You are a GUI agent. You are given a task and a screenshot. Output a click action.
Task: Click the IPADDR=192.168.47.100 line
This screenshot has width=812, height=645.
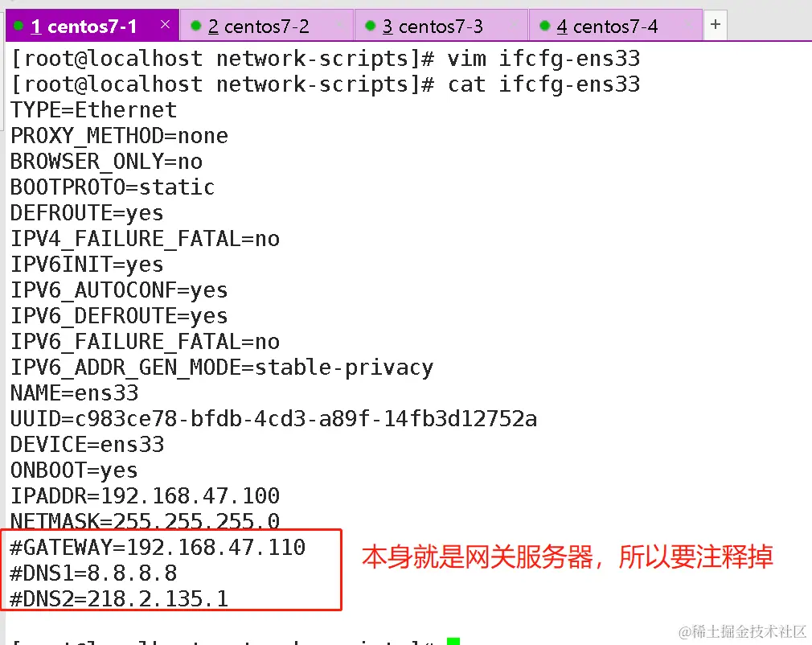(x=145, y=496)
